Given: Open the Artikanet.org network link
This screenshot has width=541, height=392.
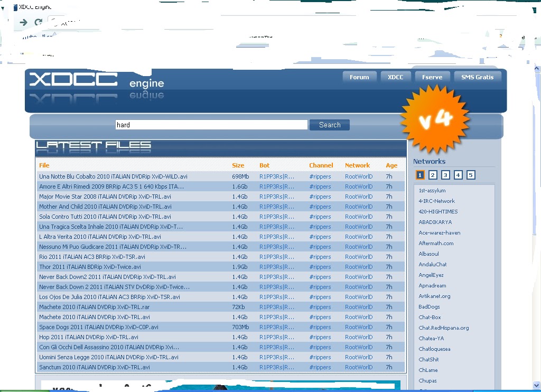Looking at the screenshot, I should tap(434, 296).
